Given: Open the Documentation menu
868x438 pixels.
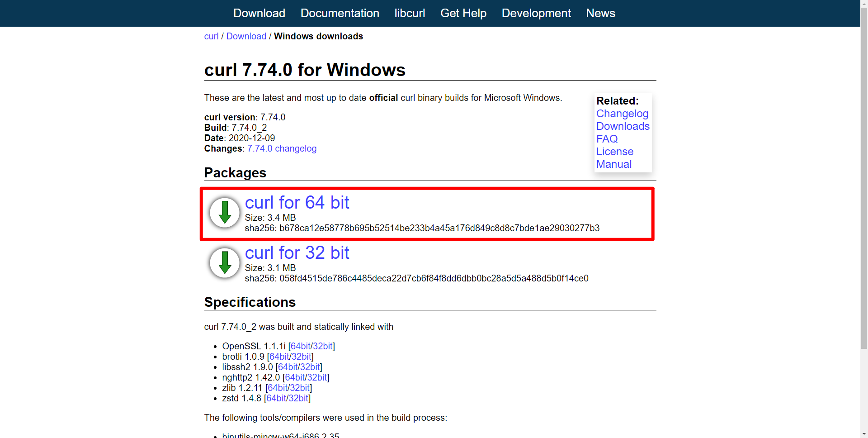Looking at the screenshot, I should pos(340,13).
